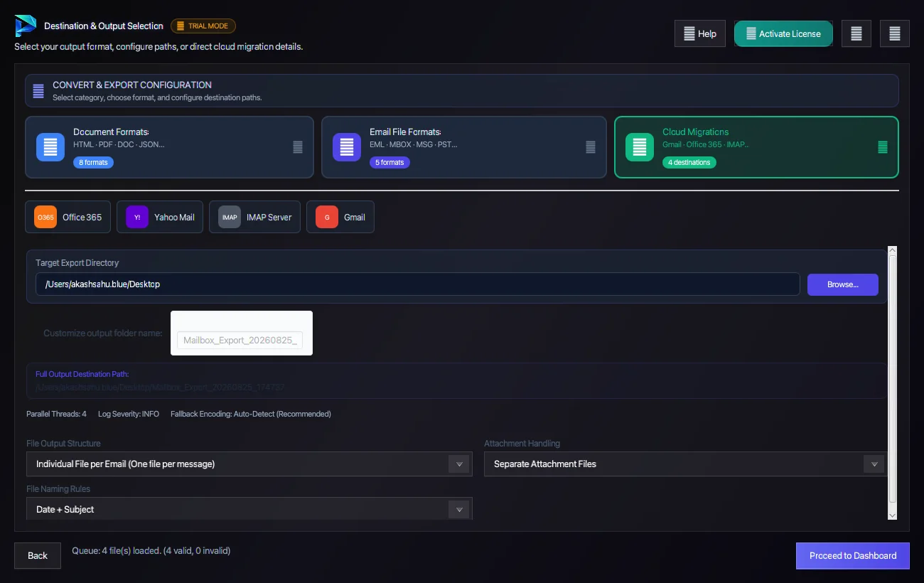Image resolution: width=924 pixels, height=583 pixels.
Task: Click the "Parallel Threads: 4" text
Action: point(56,414)
